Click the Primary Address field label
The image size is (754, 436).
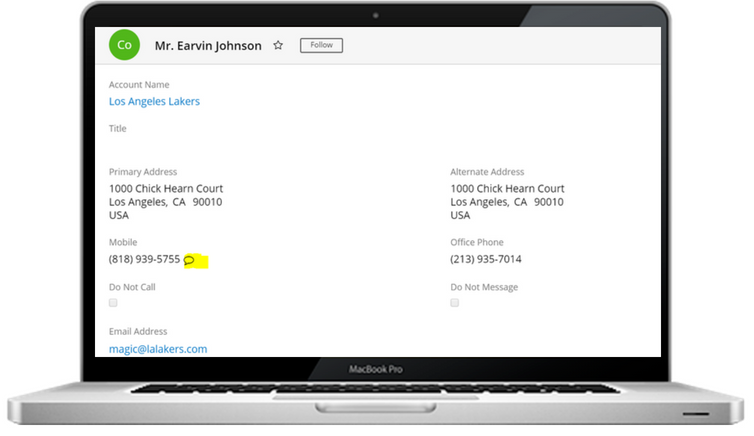click(143, 172)
